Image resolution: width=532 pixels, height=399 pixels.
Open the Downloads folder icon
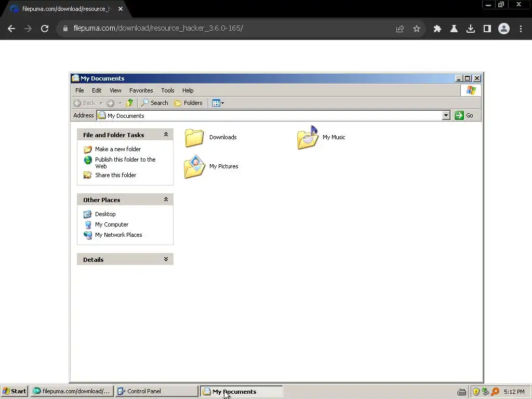click(194, 138)
